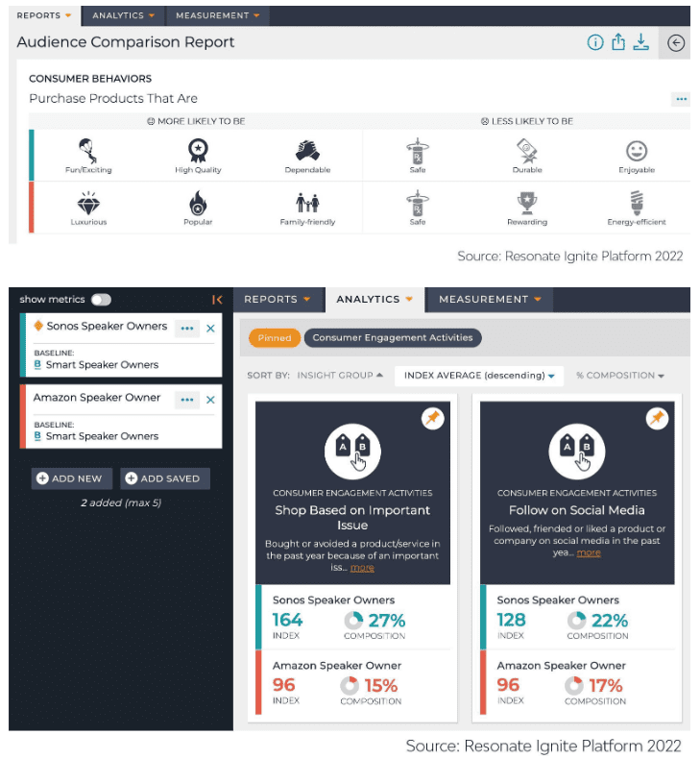Open Reports tab in lower navigation
The width and height of the screenshot is (700, 759).
(278, 299)
